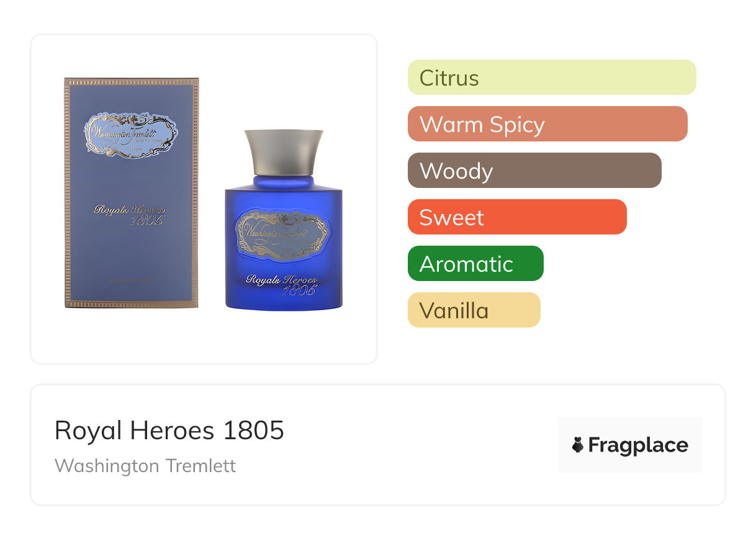Click the silver cap of the blue bottle
756x536 pixels.
284,153
